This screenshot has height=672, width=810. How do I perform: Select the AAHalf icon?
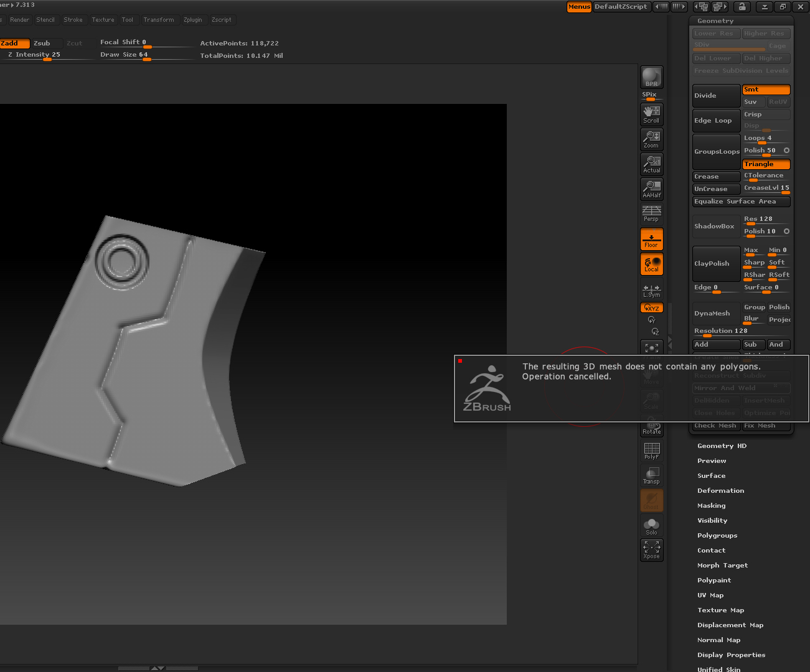pyautogui.click(x=651, y=189)
